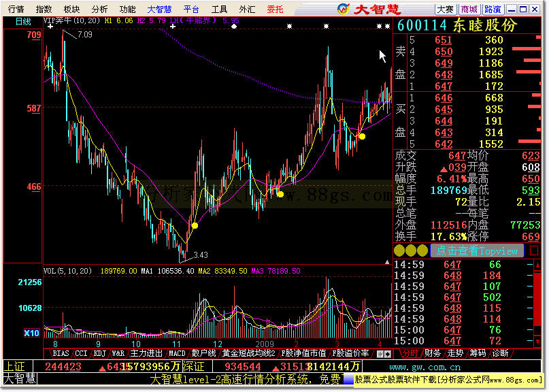Click the X10 volume scale label
Viewport: 549px width, 392px height.
31,333
